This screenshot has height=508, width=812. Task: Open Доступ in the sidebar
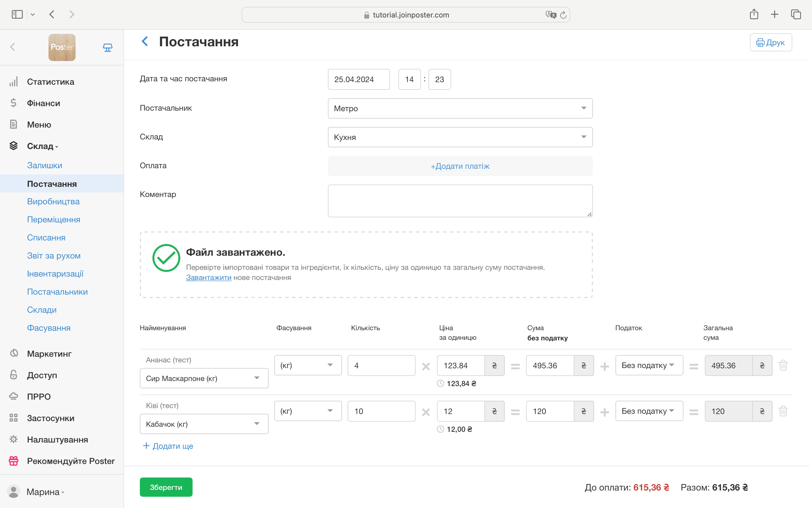coord(42,375)
